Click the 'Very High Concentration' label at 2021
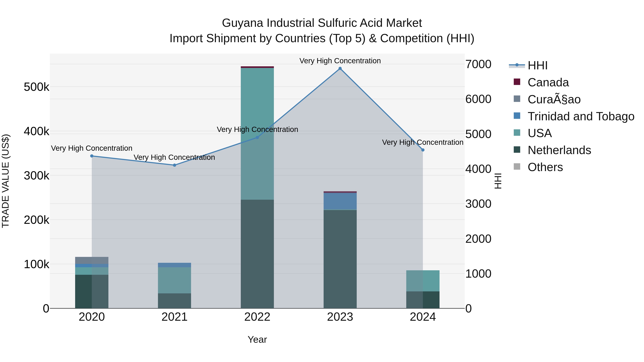 pyautogui.click(x=174, y=157)
